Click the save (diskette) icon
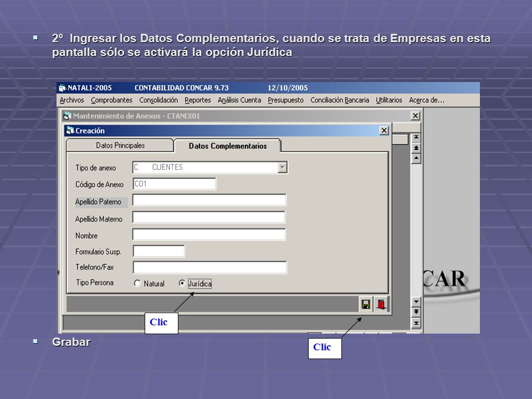 tap(366, 304)
